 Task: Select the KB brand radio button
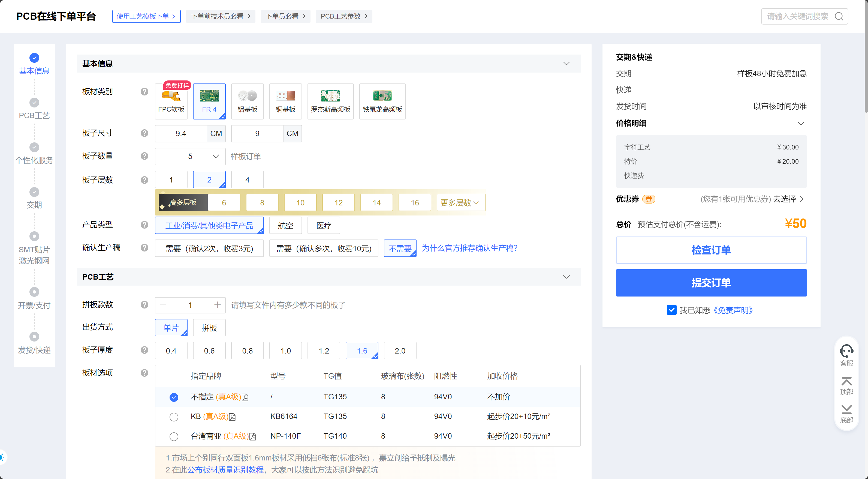tap(174, 417)
